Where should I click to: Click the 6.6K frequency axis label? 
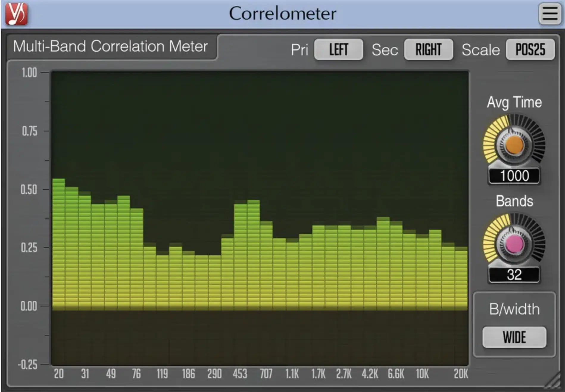(x=396, y=374)
